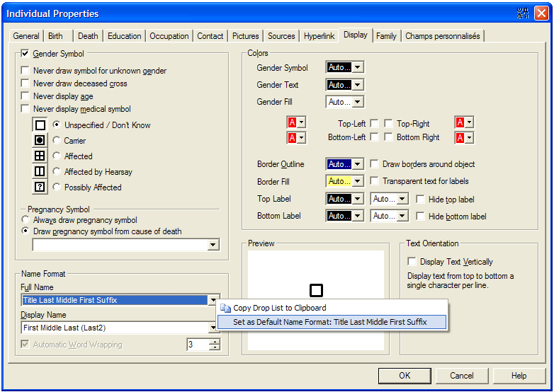Screen dimensions: 554x392
Task: Enable Never draw deceased cross
Action: click(x=26, y=83)
